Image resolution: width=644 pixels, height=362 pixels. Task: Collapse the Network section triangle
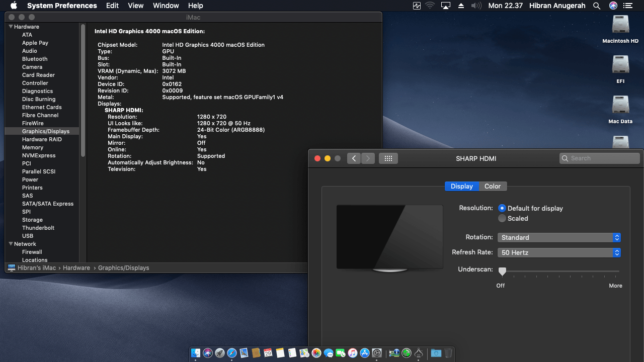(x=11, y=244)
